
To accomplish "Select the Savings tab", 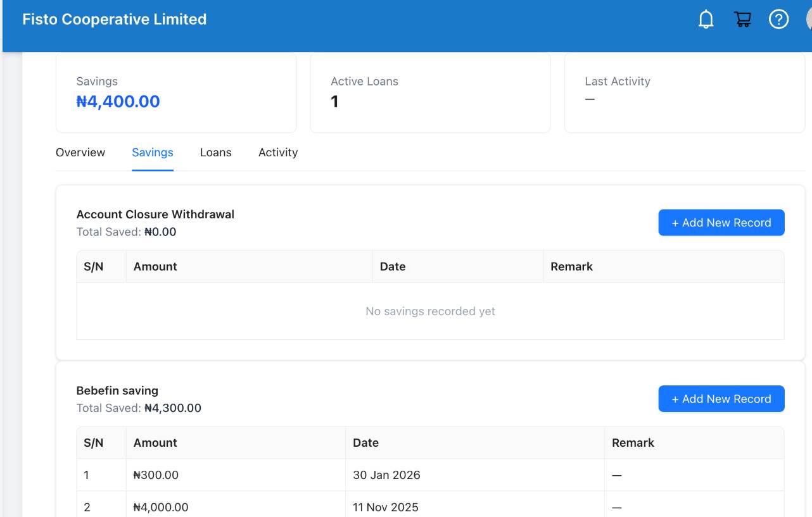I will point(153,153).
